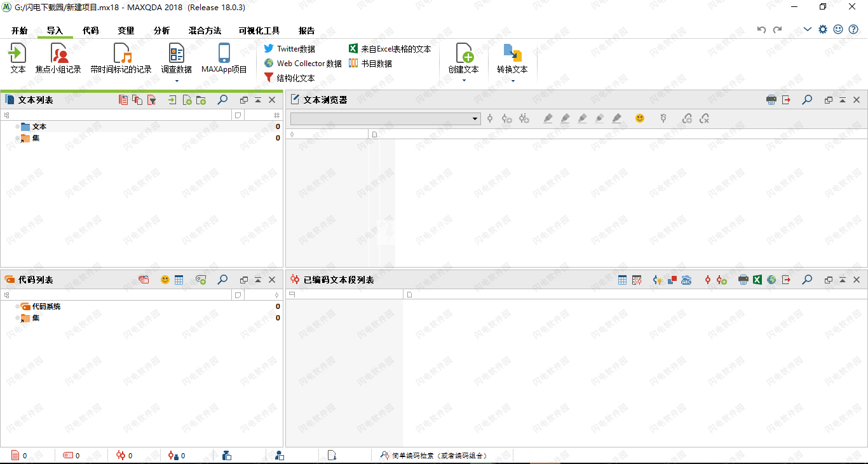This screenshot has width=868, height=464.
Task: Click Excel export icon in 已编码文本段列表
Action: [x=757, y=280]
